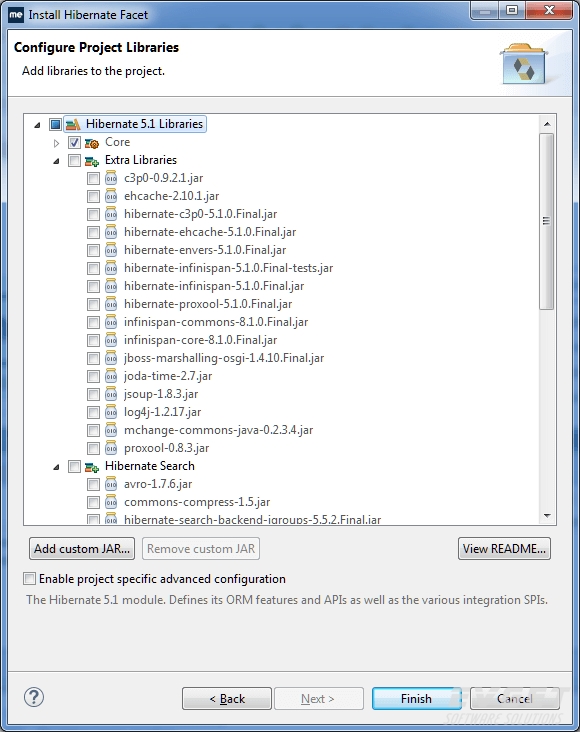Collapse the Extra Libraries tree node
The height and width of the screenshot is (732, 580).
(x=56, y=161)
